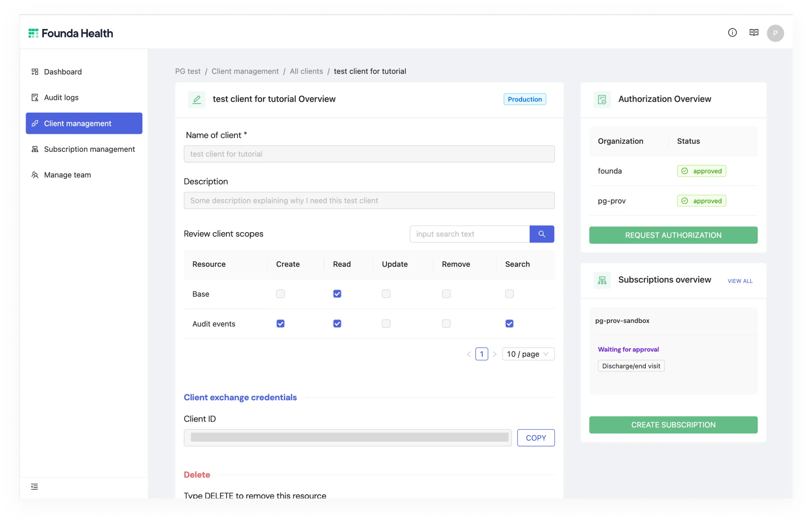This screenshot has width=812, height=523.
Task: Uncheck Search scope for Audit events
Action: click(509, 324)
